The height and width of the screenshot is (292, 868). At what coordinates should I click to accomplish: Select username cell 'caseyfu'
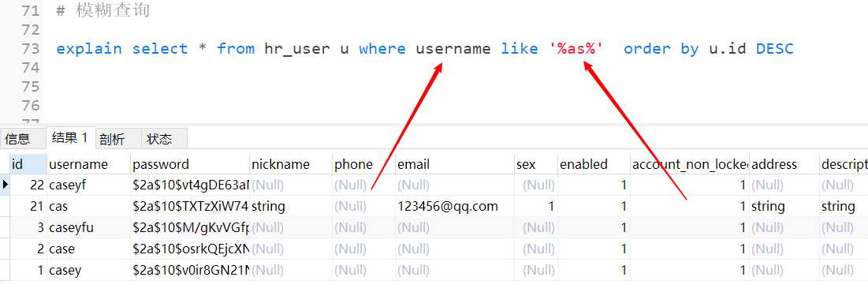[88, 228]
